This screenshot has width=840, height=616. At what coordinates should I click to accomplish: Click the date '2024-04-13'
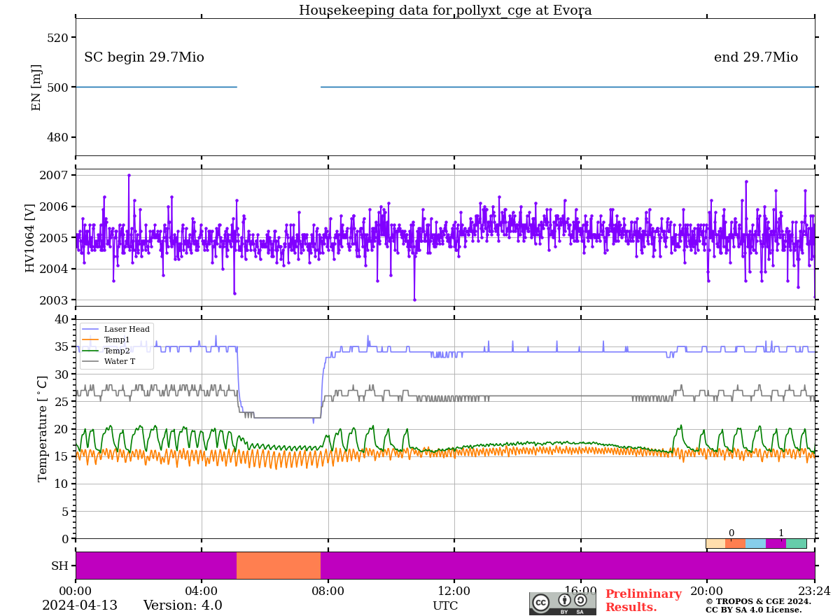click(80, 605)
